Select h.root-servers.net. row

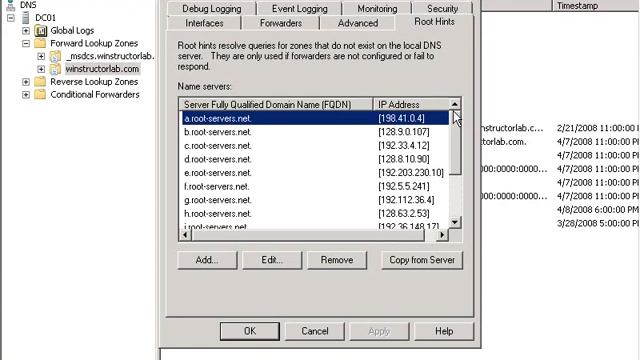click(x=314, y=213)
